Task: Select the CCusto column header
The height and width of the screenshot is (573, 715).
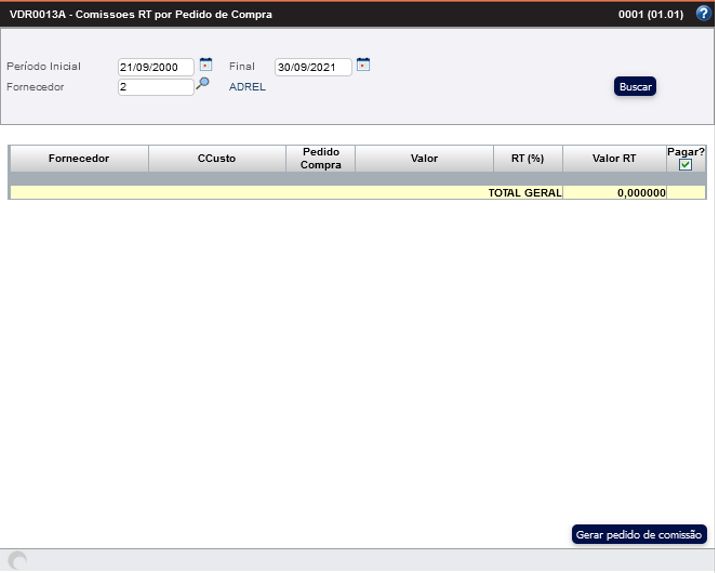Action: [217, 158]
